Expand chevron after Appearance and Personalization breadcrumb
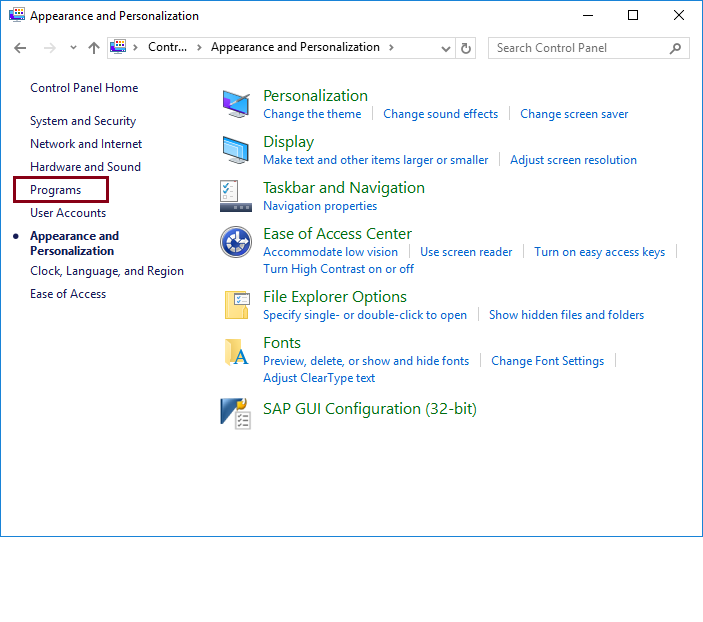This screenshot has height=622, width=703. [x=391, y=47]
